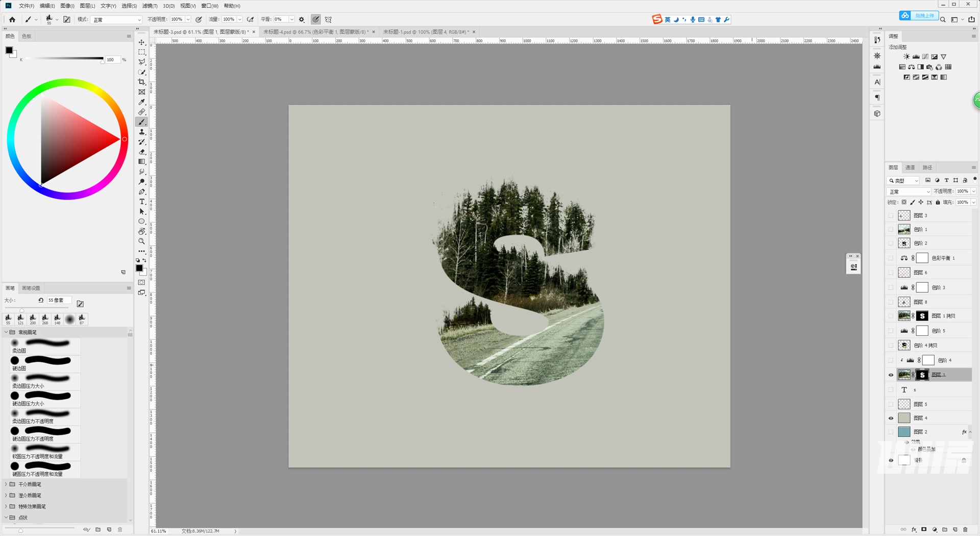980x536 pixels.
Task: Open the brush 模式 blend mode dropdown
Action: click(117, 19)
